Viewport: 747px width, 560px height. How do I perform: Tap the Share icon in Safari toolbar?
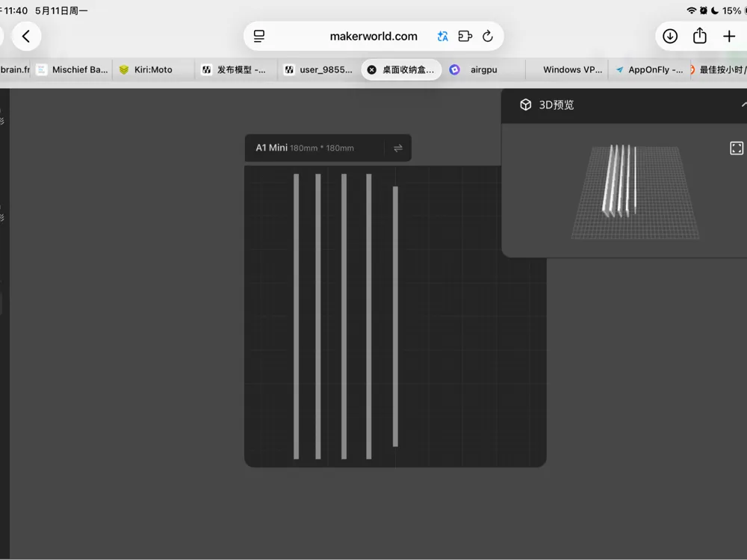coord(699,36)
